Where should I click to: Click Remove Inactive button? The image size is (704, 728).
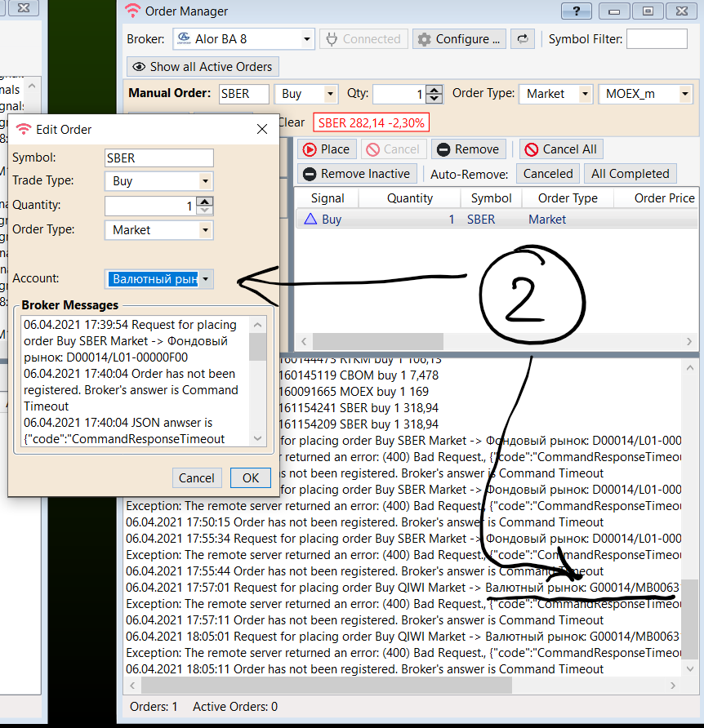[x=357, y=174]
